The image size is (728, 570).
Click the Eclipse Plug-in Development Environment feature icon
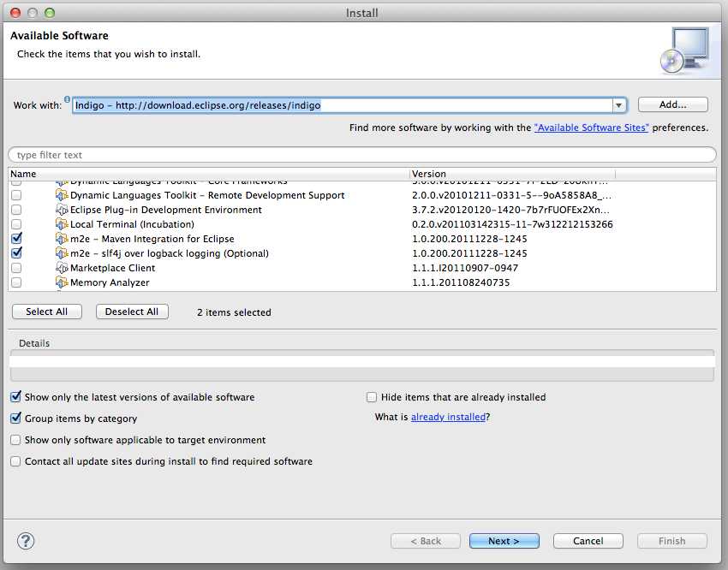tap(62, 210)
